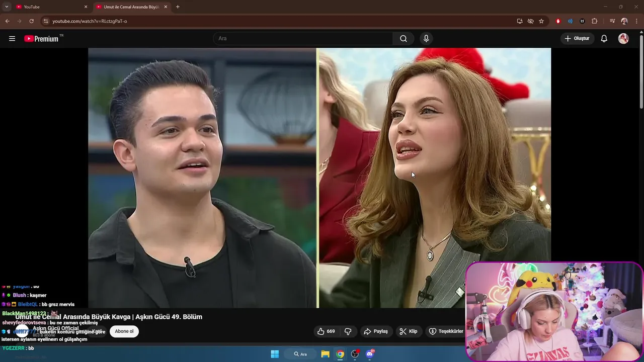Open the red hand ad blocker extension
Screen dimensions: 644x362
pos(558,21)
